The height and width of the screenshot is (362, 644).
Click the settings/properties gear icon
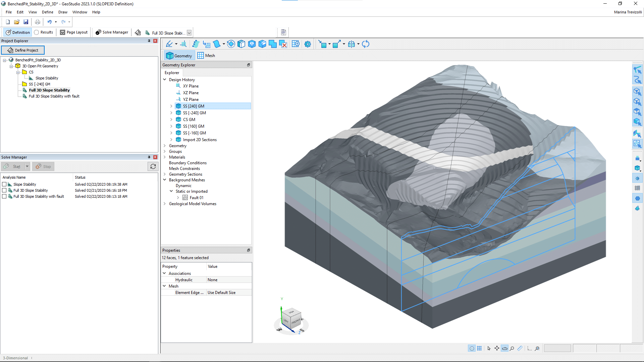coord(308,44)
